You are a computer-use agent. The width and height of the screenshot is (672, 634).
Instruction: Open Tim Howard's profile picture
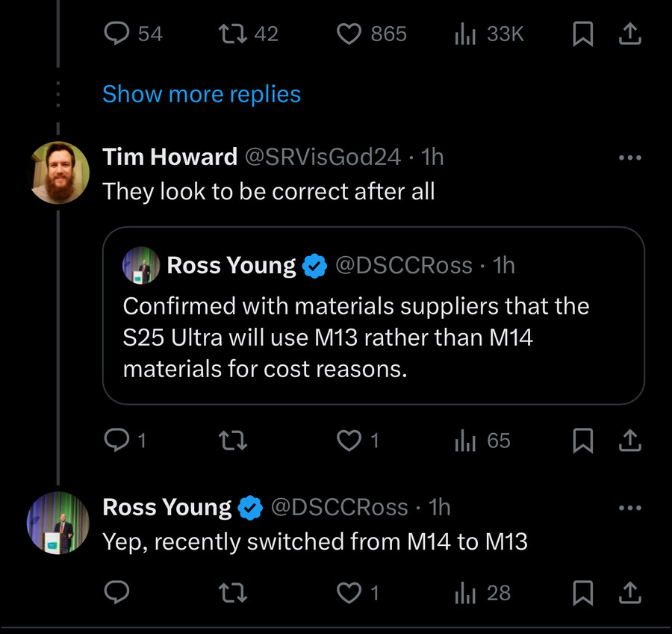coord(58,173)
